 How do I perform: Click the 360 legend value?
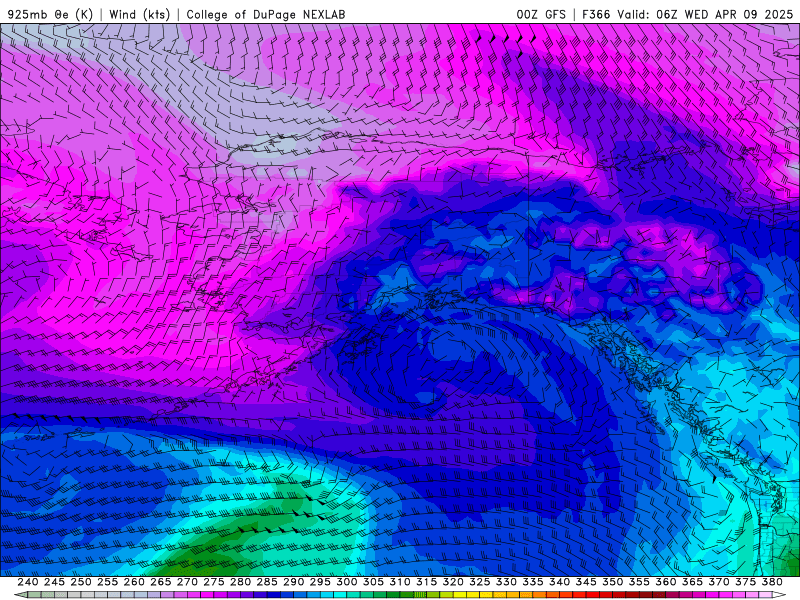(666, 582)
